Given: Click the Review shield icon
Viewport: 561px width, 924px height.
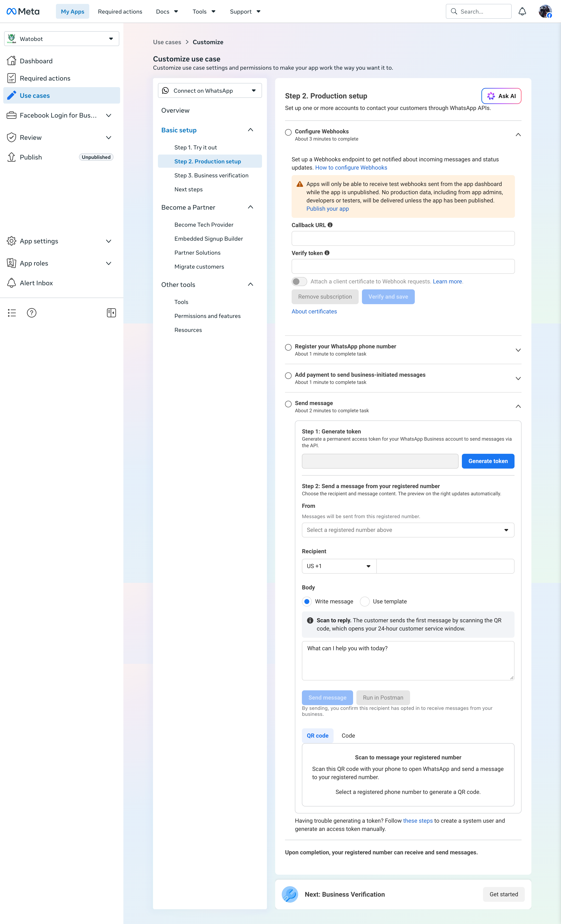Looking at the screenshot, I should pyautogui.click(x=12, y=137).
